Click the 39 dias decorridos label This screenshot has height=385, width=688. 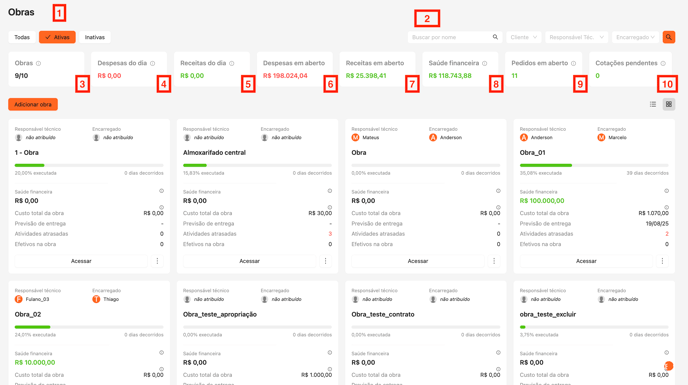coord(648,173)
